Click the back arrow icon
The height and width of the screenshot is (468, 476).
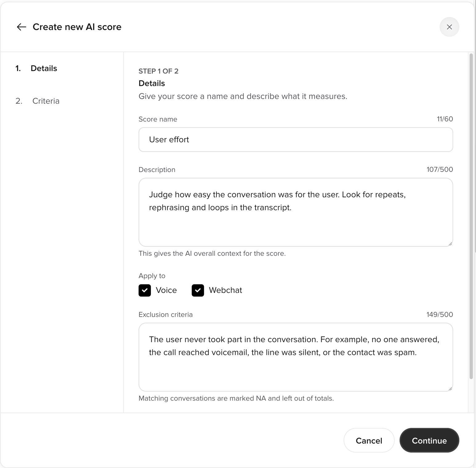point(21,27)
